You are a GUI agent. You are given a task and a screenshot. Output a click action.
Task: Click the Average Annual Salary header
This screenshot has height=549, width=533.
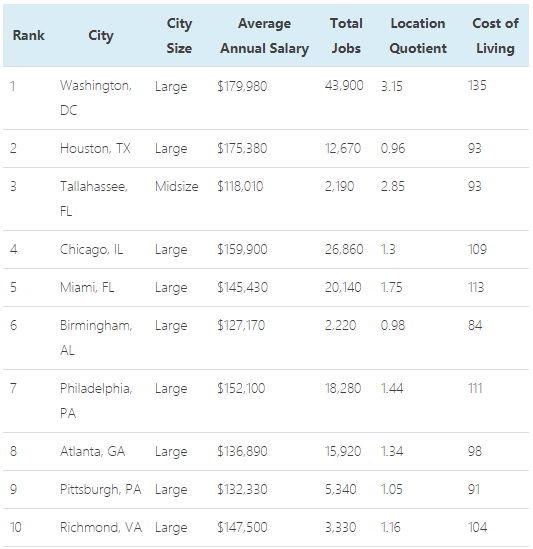pyautogui.click(x=264, y=35)
